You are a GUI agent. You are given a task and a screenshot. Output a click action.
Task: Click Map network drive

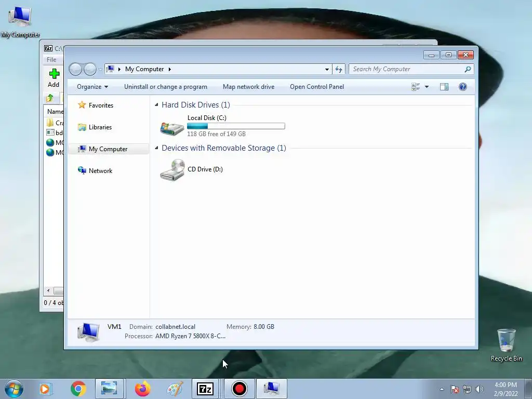point(248,87)
